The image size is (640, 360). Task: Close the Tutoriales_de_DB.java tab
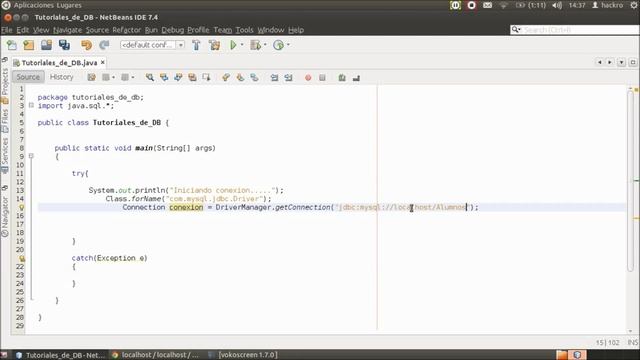coord(103,62)
